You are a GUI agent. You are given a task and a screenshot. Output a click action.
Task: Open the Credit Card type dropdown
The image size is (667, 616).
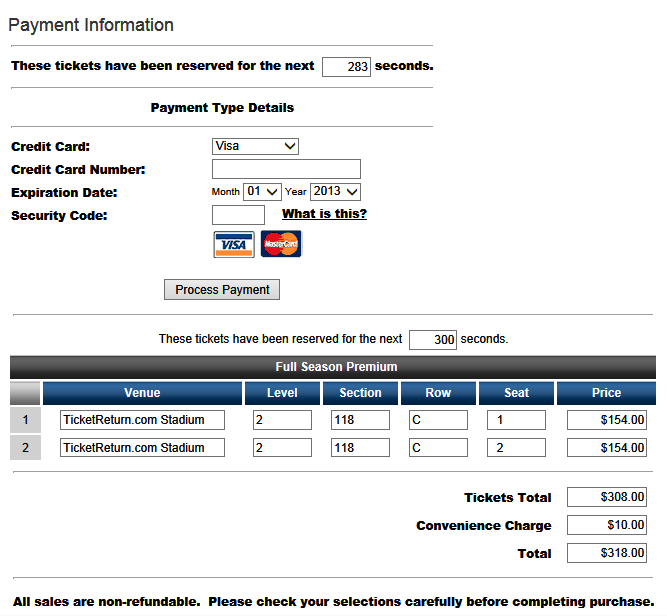pyautogui.click(x=256, y=146)
